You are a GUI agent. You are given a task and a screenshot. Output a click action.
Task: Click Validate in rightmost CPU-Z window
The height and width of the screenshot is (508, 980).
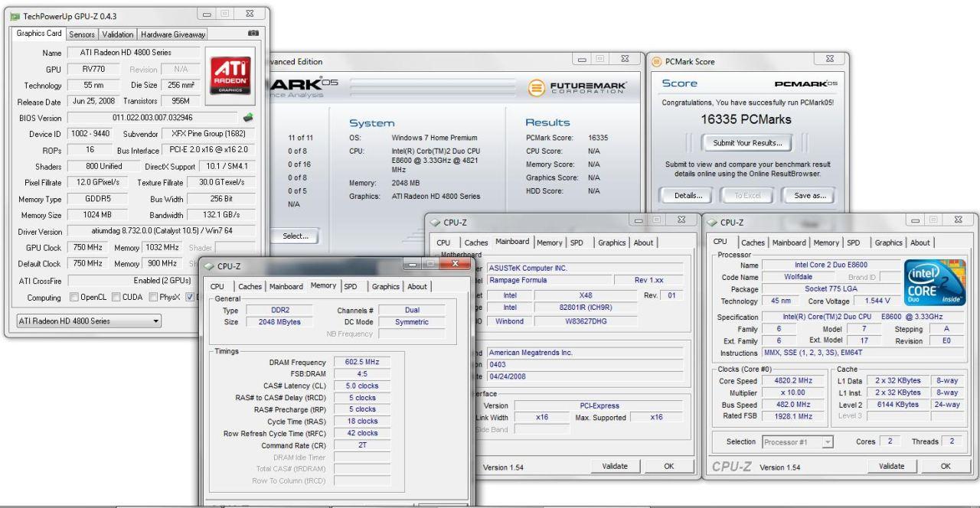891,466
